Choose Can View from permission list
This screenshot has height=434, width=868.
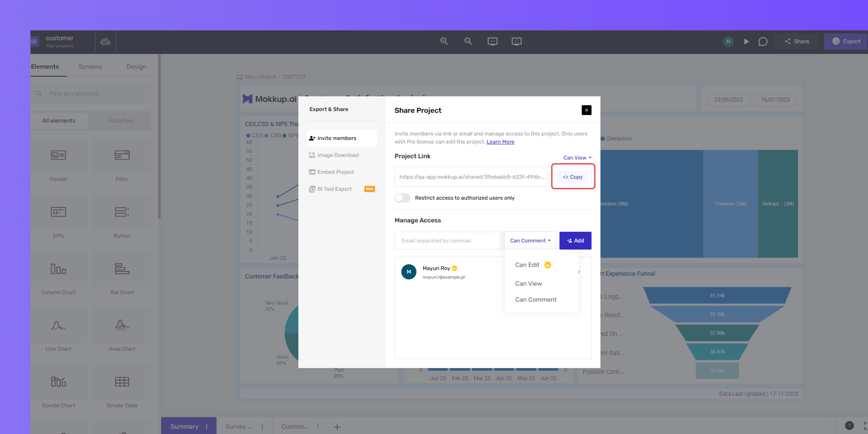tap(541, 284)
